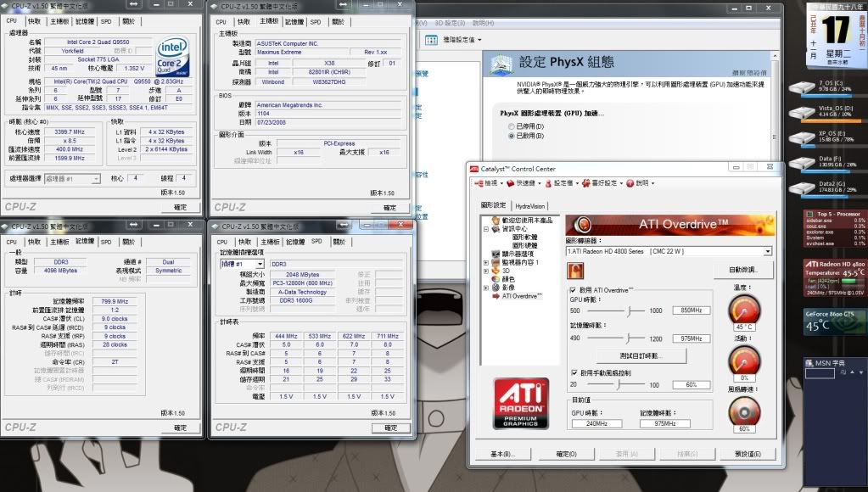Open the 檢視 menu in Catalyst toolbar

[x=487, y=183]
